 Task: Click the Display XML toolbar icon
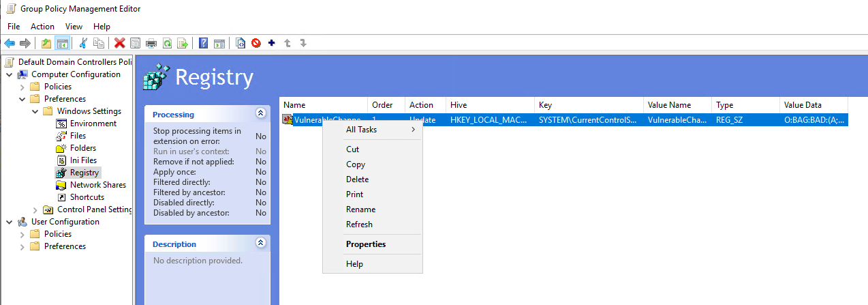(241, 43)
